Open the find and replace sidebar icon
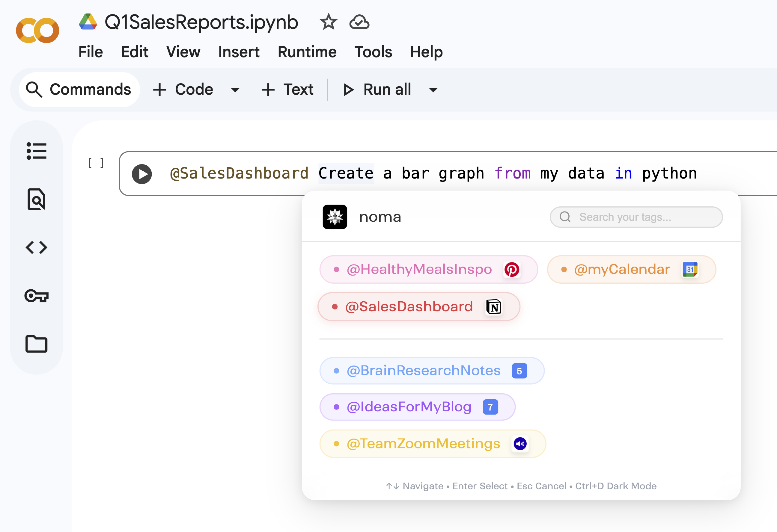Image resolution: width=777 pixels, height=532 pixels. [x=37, y=199]
